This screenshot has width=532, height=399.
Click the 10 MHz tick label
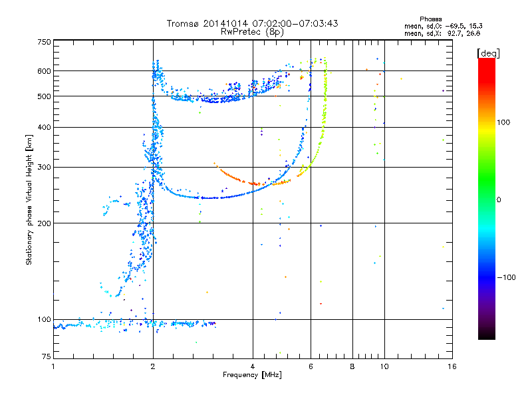pos(384,366)
